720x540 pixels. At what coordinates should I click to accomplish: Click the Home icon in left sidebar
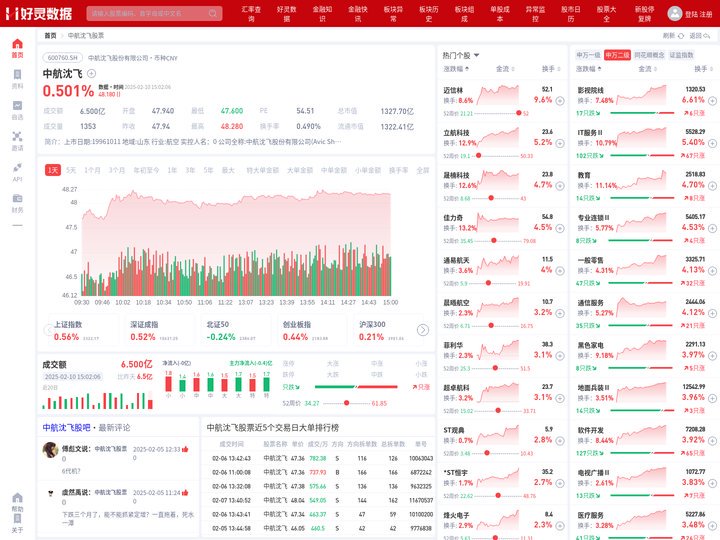(17, 44)
